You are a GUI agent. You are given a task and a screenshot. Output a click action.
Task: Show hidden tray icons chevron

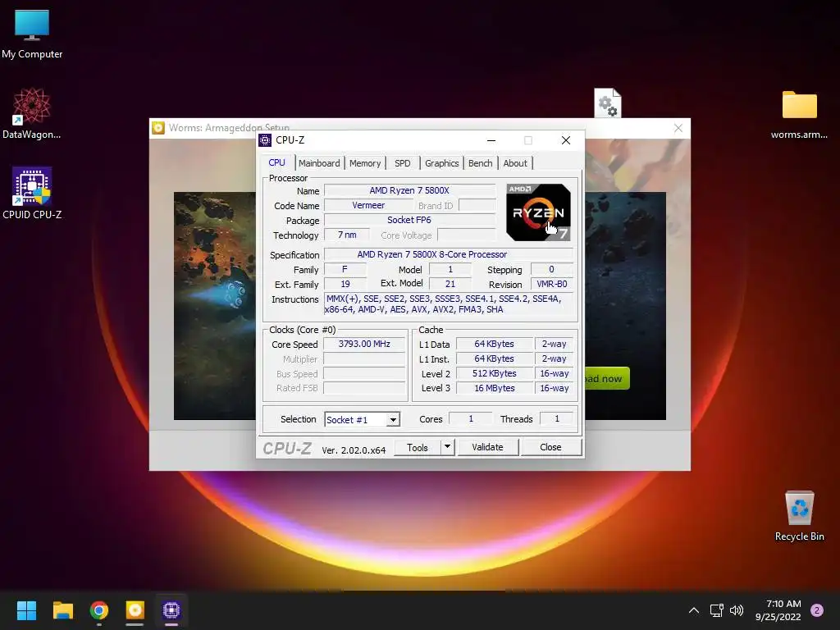[x=694, y=610]
